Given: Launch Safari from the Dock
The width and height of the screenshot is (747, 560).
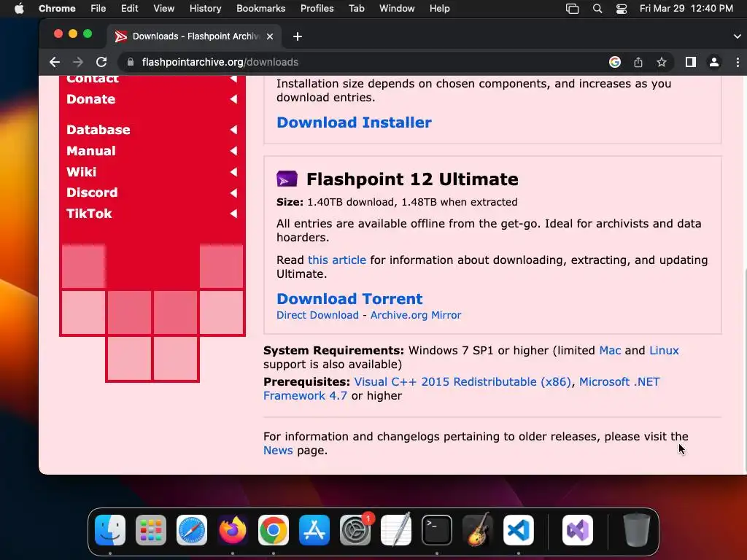Looking at the screenshot, I should click(192, 530).
